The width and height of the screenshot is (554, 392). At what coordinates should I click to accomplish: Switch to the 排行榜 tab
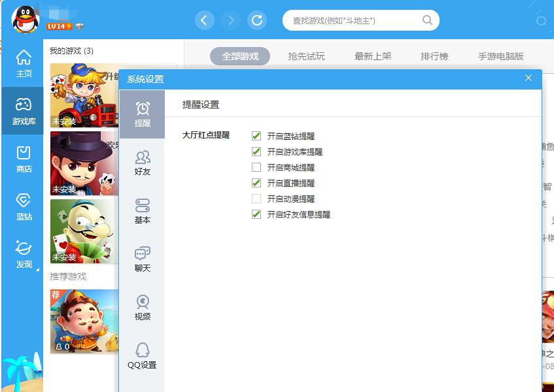434,56
